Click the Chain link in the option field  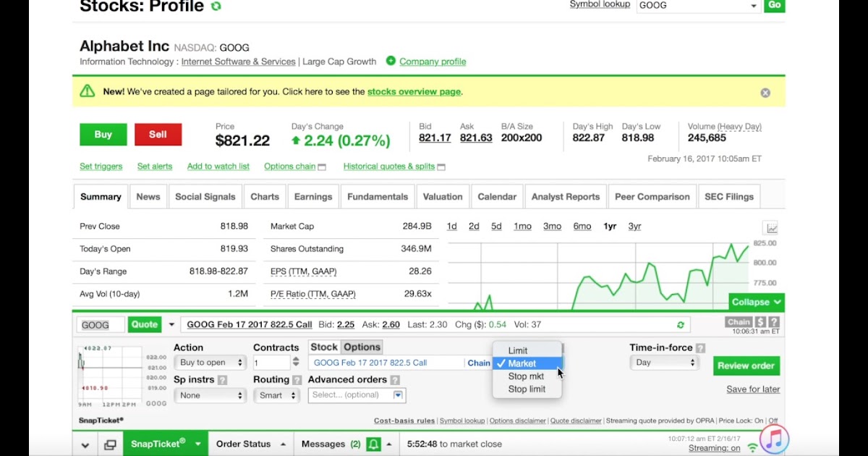479,363
